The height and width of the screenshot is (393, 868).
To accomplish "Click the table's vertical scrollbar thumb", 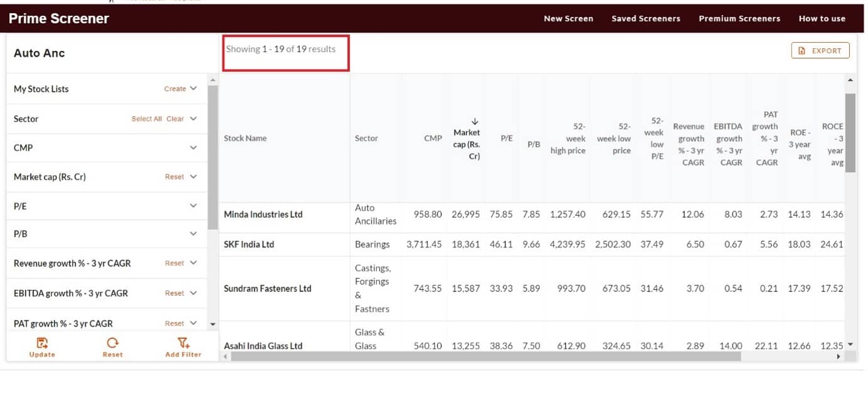I will click(850, 132).
